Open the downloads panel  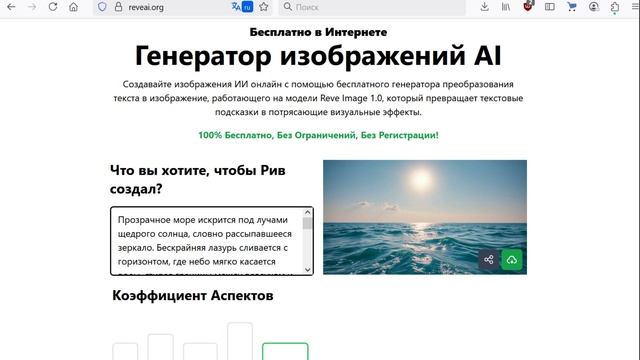(x=484, y=7)
